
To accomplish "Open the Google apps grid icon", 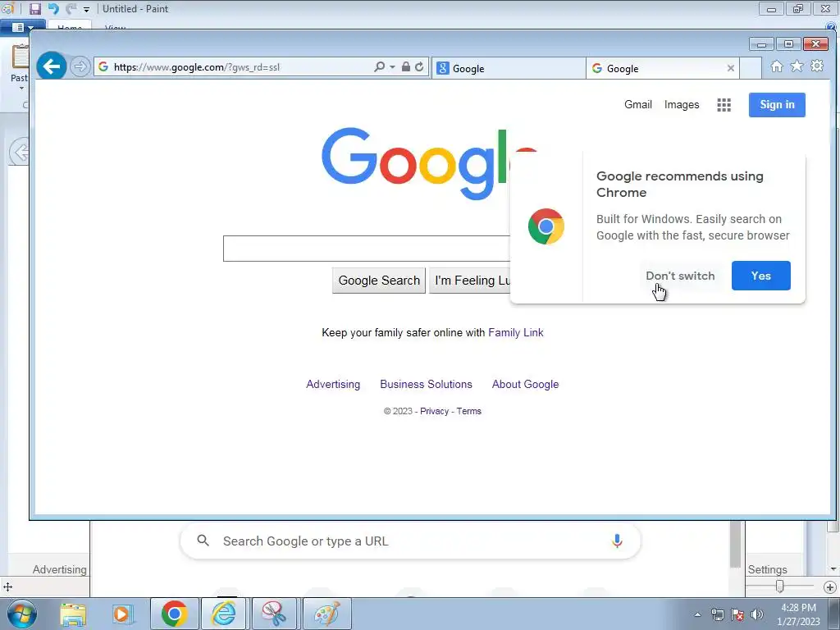I will (x=724, y=105).
